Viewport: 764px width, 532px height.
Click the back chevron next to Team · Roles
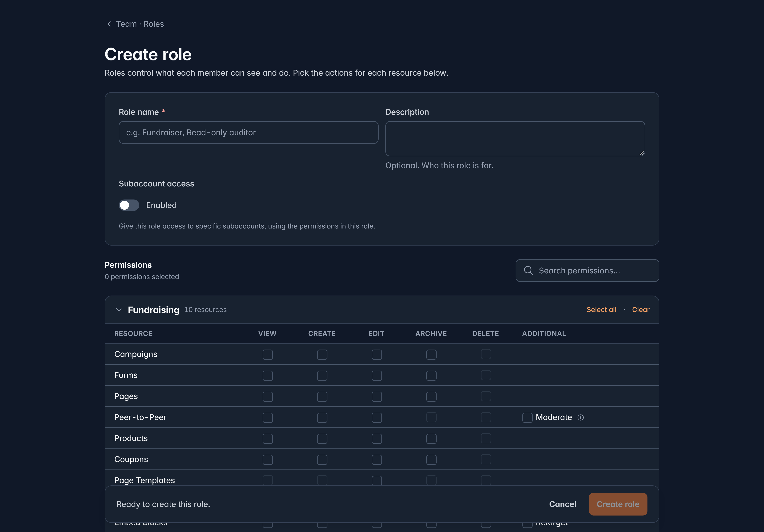[x=109, y=24]
